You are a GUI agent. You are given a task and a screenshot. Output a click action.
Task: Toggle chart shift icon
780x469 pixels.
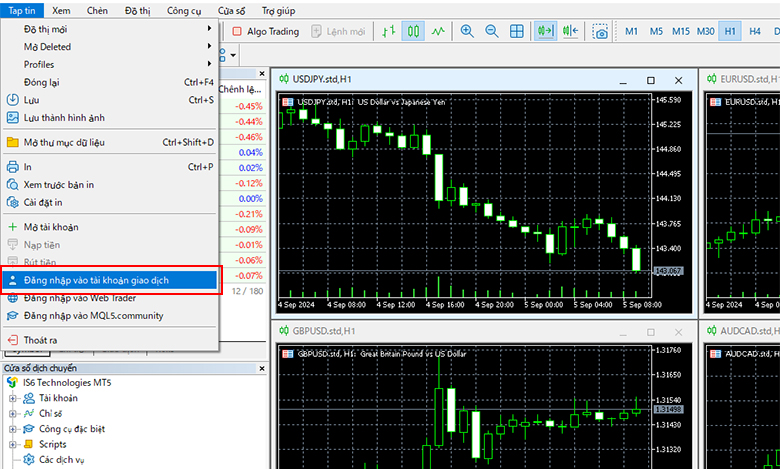tap(571, 31)
